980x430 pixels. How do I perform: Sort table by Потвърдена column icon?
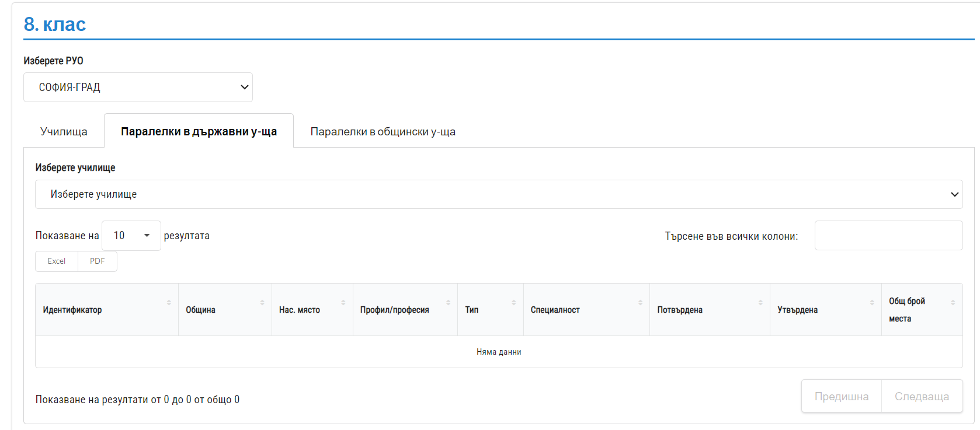pos(760,303)
